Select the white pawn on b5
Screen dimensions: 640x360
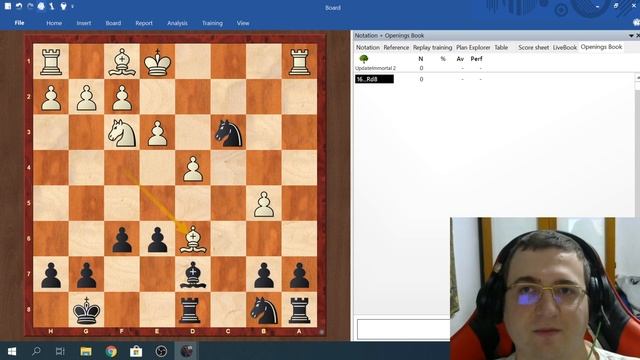[x=264, y=204]
